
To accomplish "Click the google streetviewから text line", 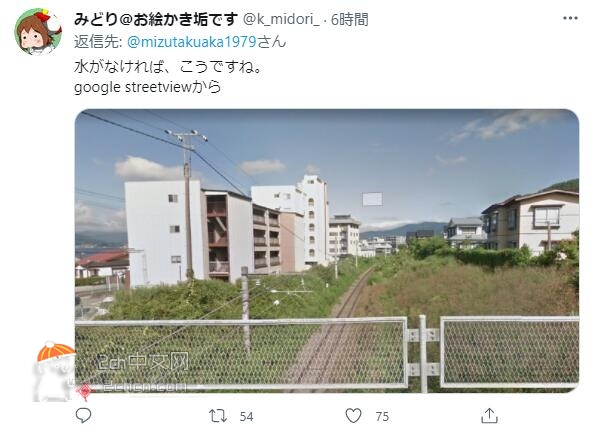I will (148, 87).
